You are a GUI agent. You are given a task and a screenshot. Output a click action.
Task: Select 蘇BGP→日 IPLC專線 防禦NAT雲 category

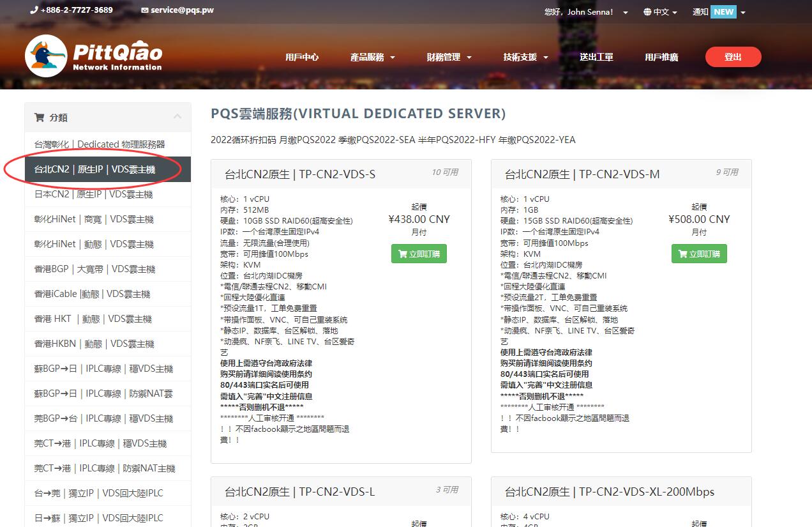pyautogui.click(x=108, y=393)
